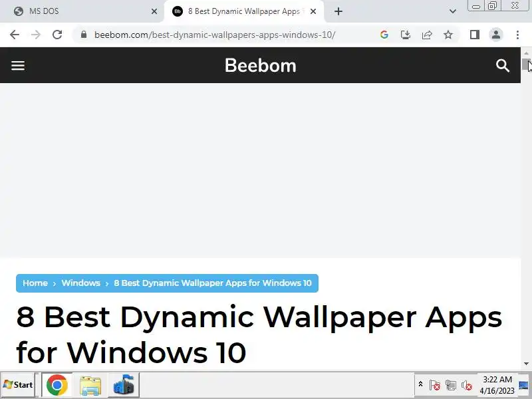Open the Beebom hamburger menu
The image size is (532, 399).
click(x=18, y=65)
